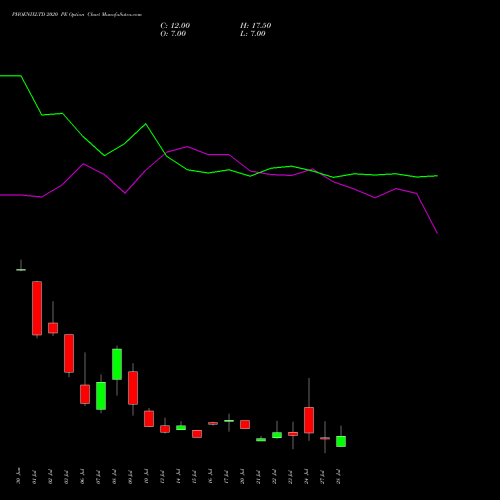Click the '21 Jul' date axis label
500x500 pixels.
point(258,477)
